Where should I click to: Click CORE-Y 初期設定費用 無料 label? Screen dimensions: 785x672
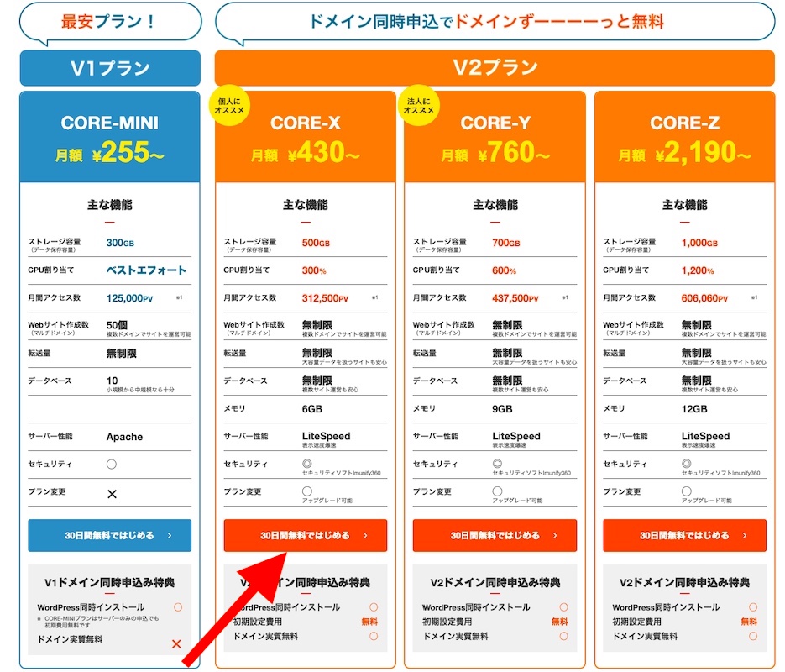coord(560,622)
